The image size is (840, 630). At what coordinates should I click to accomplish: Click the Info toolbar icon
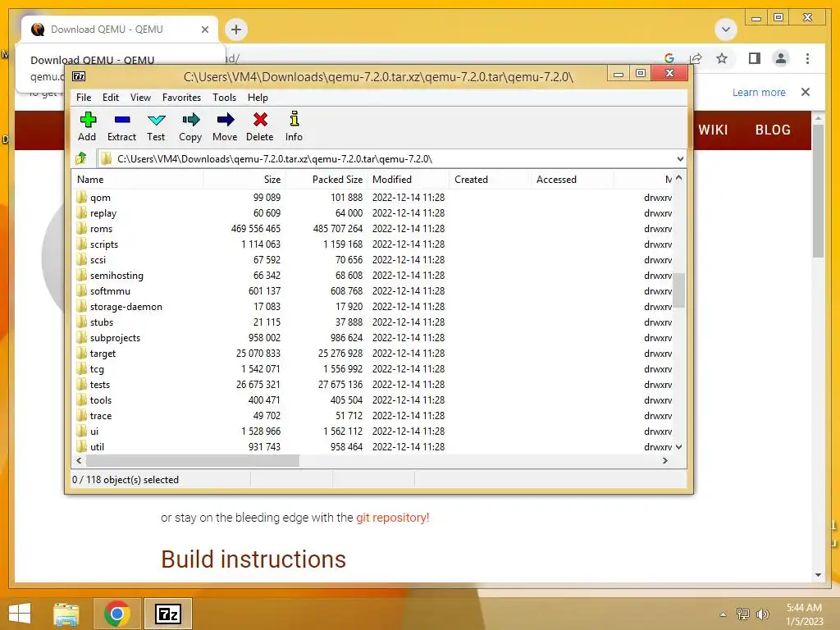[x=294, y=119]
